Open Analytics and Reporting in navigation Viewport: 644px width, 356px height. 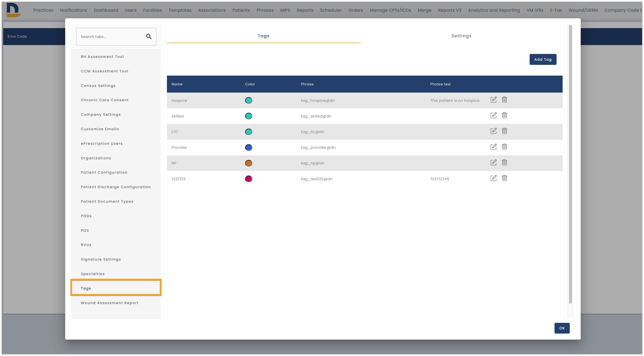[494, 10]
